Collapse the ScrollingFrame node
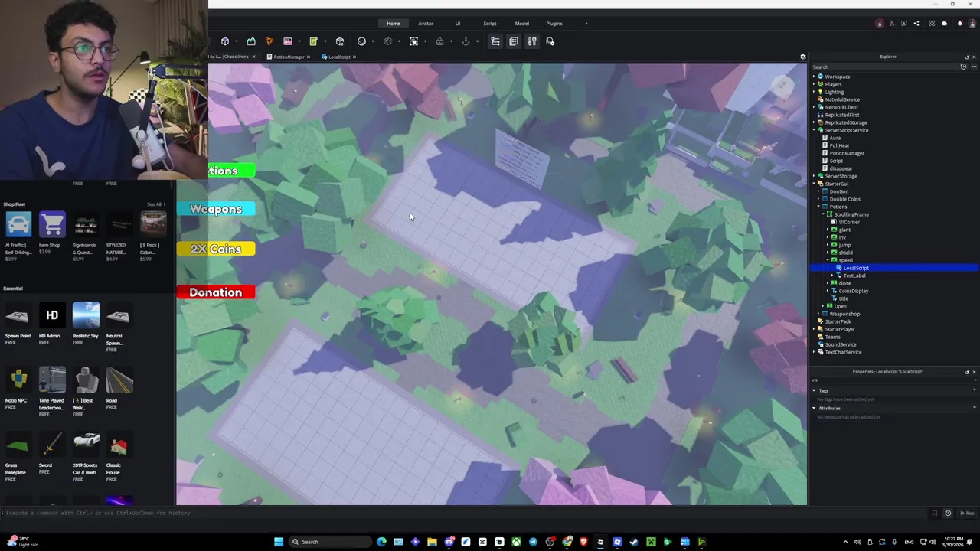Image resolution: width=980 pixels, height=551 pixels. click(x=823, y=214)
